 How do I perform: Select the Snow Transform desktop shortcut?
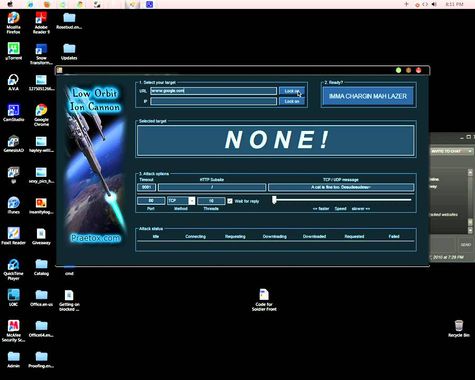41,54
